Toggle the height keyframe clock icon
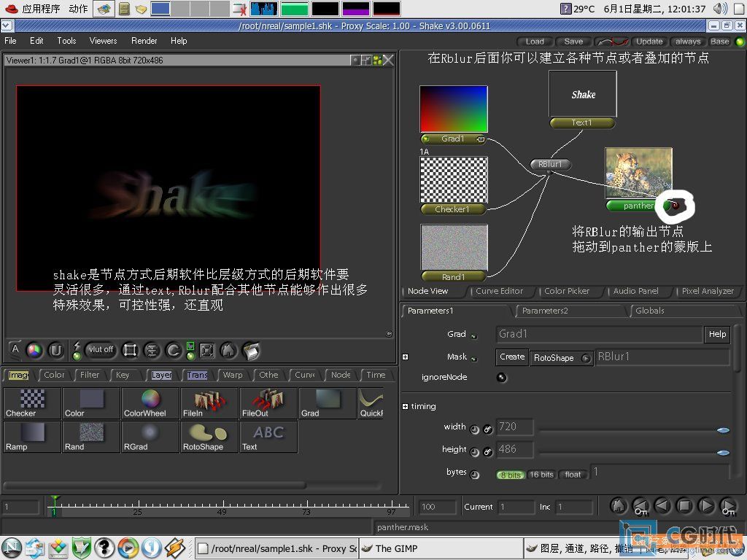The image size is (747, 560). pyautogui.click(x=474, y=451)
